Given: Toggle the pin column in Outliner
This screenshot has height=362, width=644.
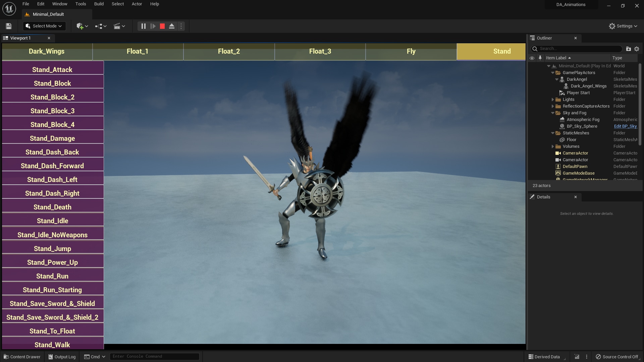Looking at the screenshot, I should [540, 58].
